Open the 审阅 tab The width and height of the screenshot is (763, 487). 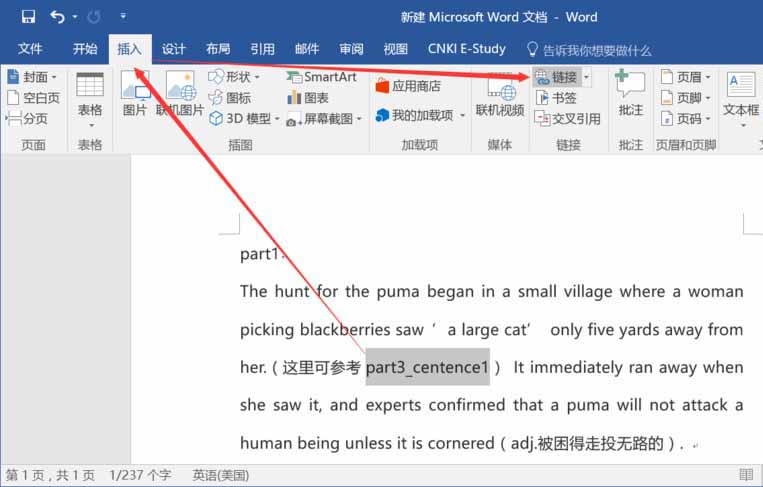coord(351,49)
